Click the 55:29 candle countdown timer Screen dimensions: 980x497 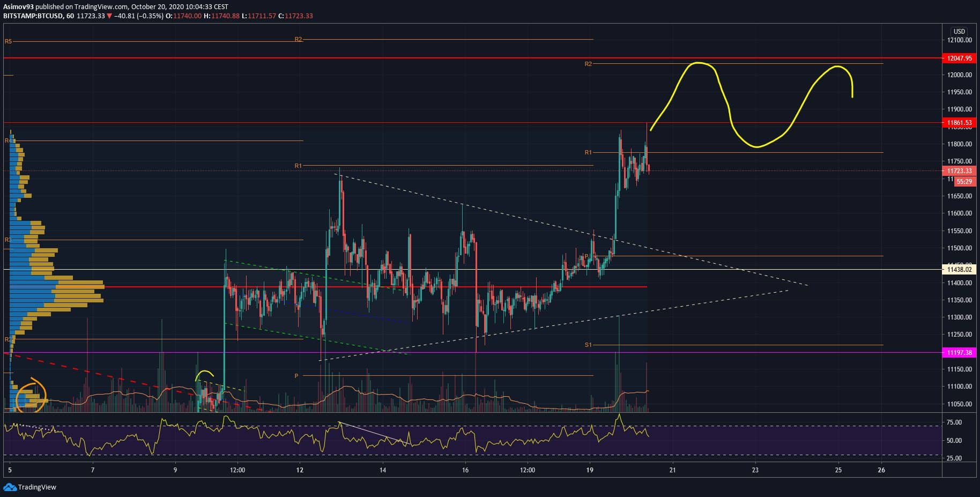[964, 182]
